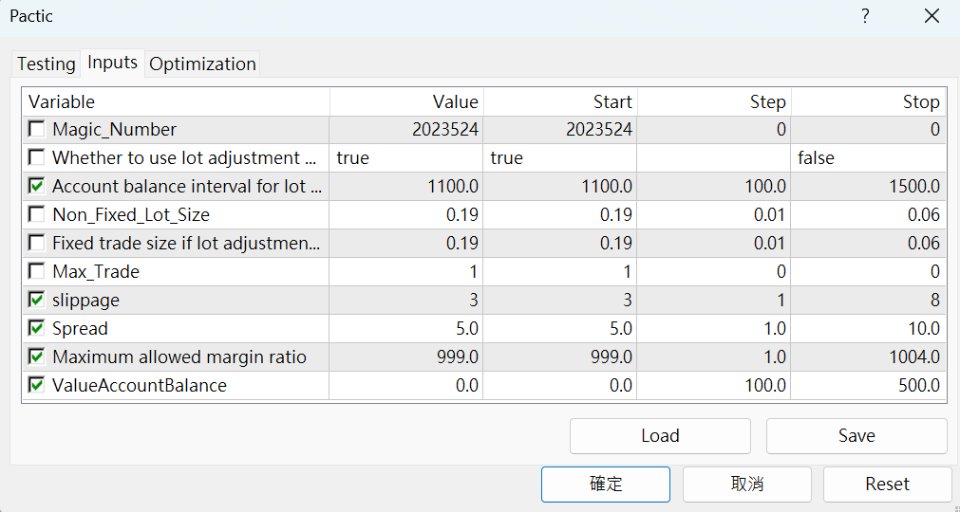Select the Spread variable name

pos(80,329)
